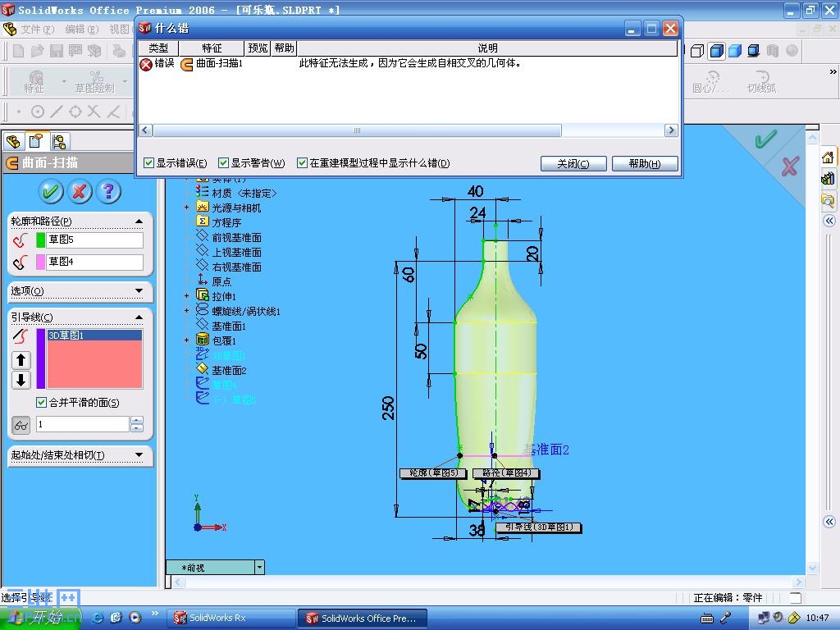Click the path selection icon next to 草图4
The image size is (840, 630).
[x=21, y=262]
